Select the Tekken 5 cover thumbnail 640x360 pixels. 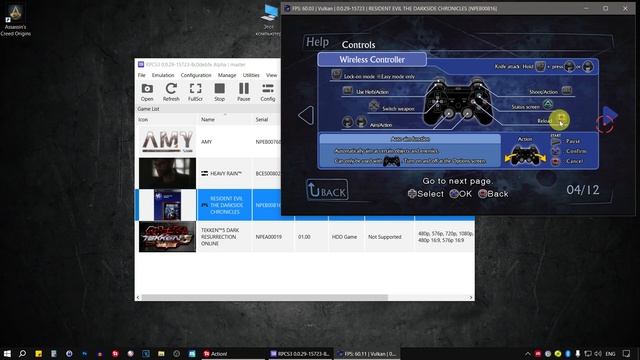[167, 237]
